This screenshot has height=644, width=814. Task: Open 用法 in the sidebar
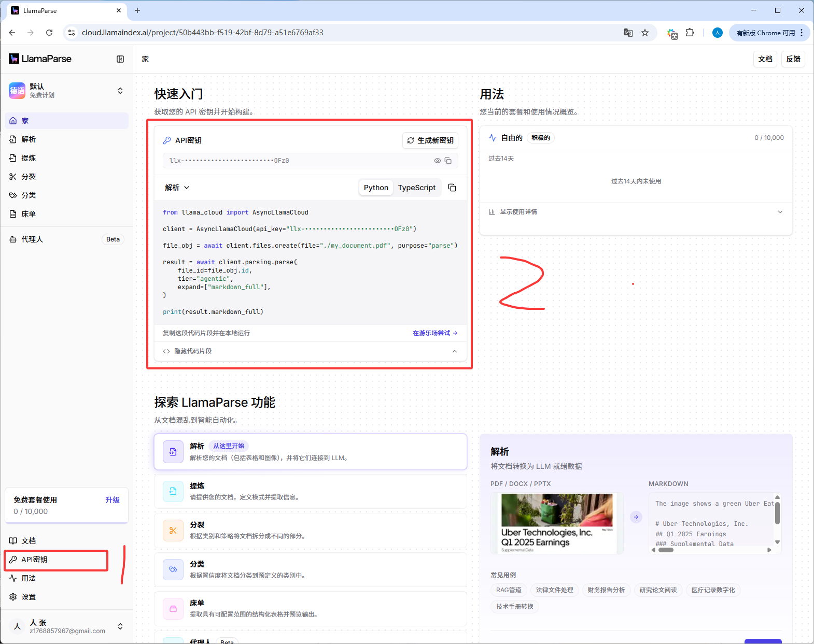coord(67,578)
